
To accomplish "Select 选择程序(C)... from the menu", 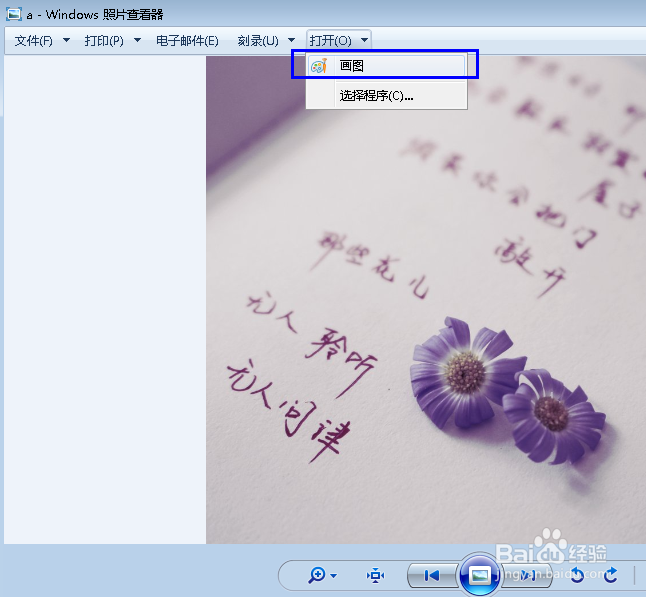I will click(x=386, y=96).
